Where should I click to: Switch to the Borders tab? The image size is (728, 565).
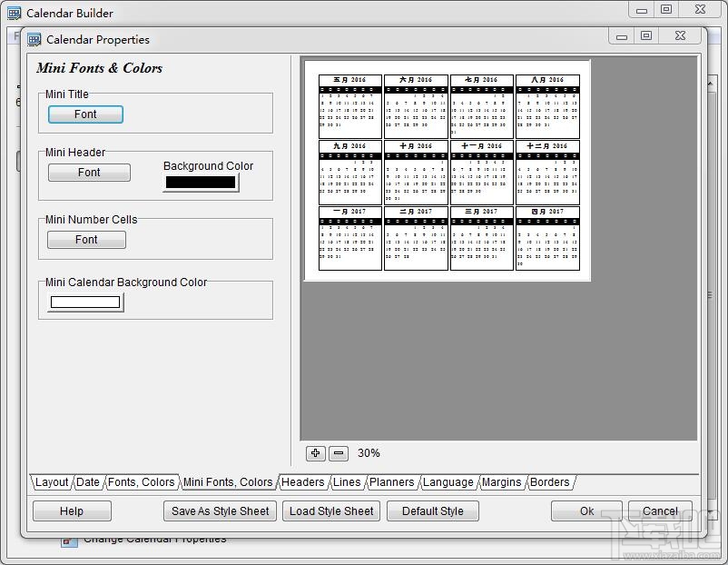[549, 482]
